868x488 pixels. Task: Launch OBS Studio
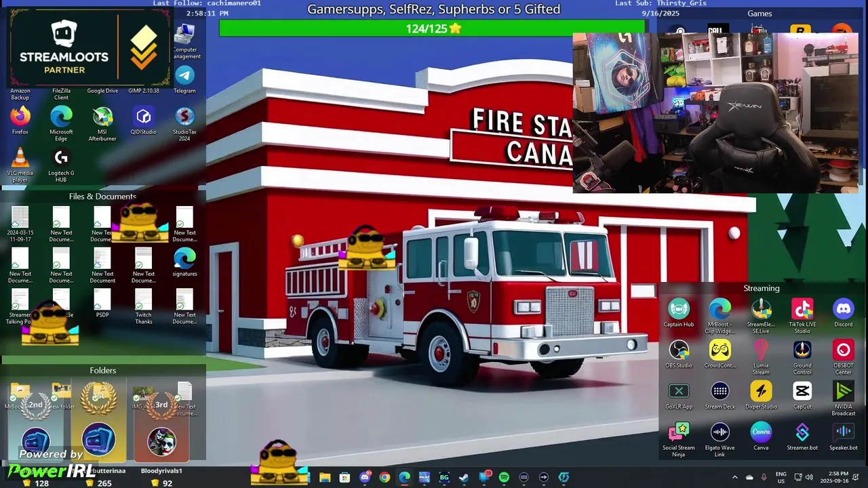pos(679,354)
